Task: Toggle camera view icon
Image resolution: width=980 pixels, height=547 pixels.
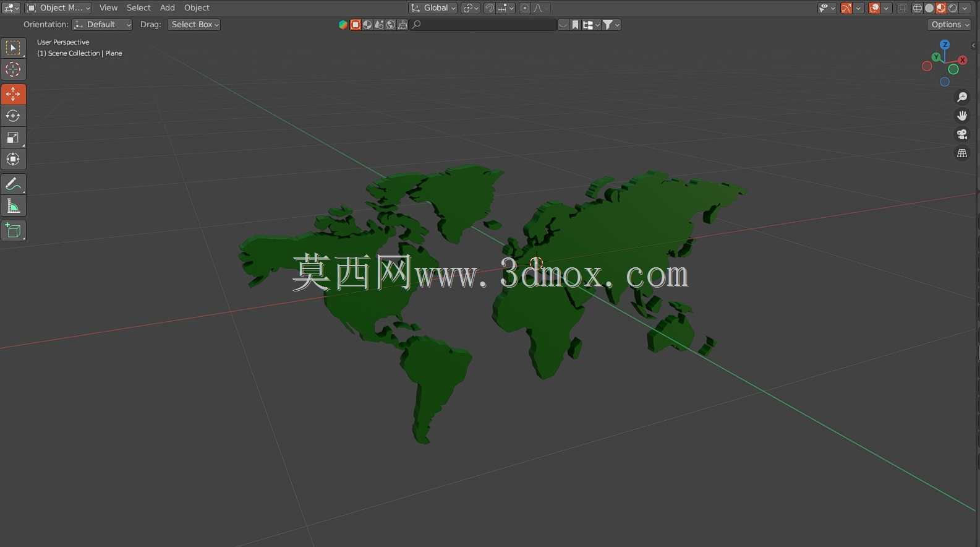Action: tap(962, 134)
